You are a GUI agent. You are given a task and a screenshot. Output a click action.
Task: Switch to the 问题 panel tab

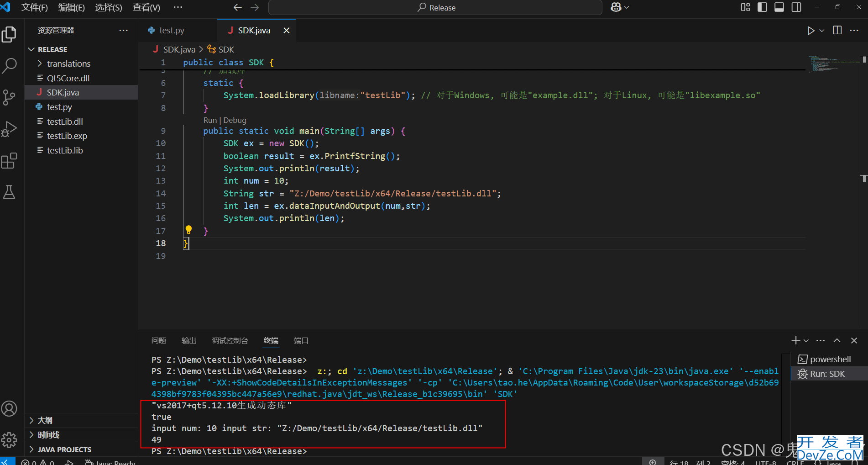click(x=159, y=341)
